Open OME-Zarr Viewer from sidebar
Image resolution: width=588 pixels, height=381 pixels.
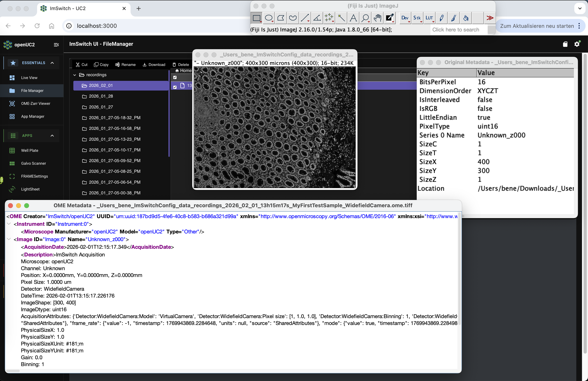36,104
